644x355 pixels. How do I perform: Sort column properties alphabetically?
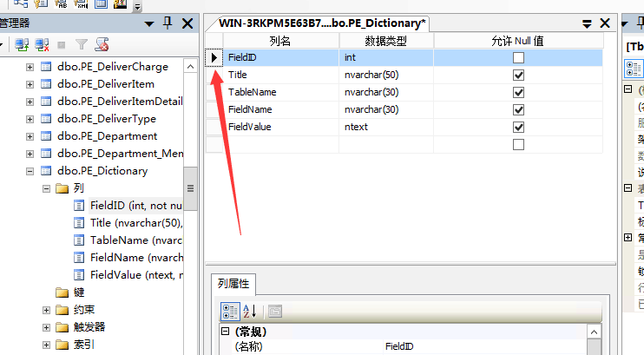click(x=250, y=311)
